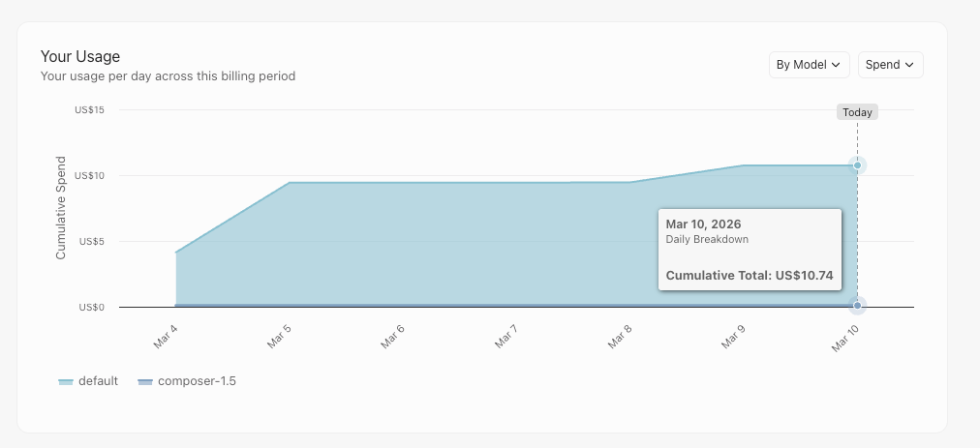980x448 pixels.
Task: Select the default data point at Mar 10
Action: click(x=858, y=165)
